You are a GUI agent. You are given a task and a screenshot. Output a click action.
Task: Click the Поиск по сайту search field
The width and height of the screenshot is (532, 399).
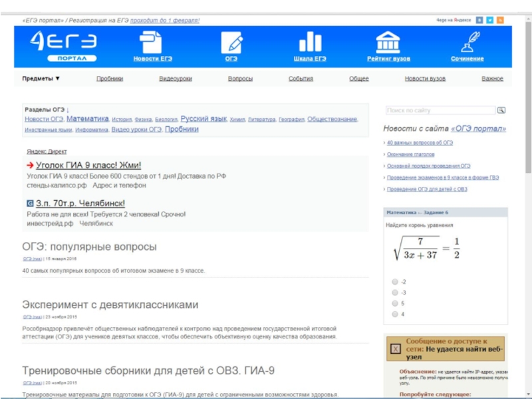440,110
